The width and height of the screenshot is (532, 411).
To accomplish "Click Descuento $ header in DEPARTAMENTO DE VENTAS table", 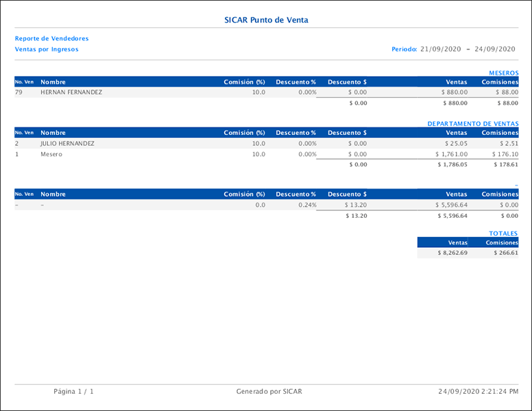I will pos(347,133).
